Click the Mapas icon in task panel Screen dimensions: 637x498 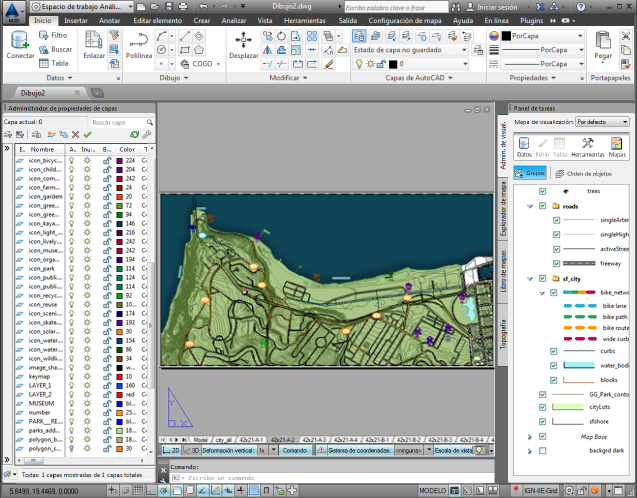(x=618, y=146)
